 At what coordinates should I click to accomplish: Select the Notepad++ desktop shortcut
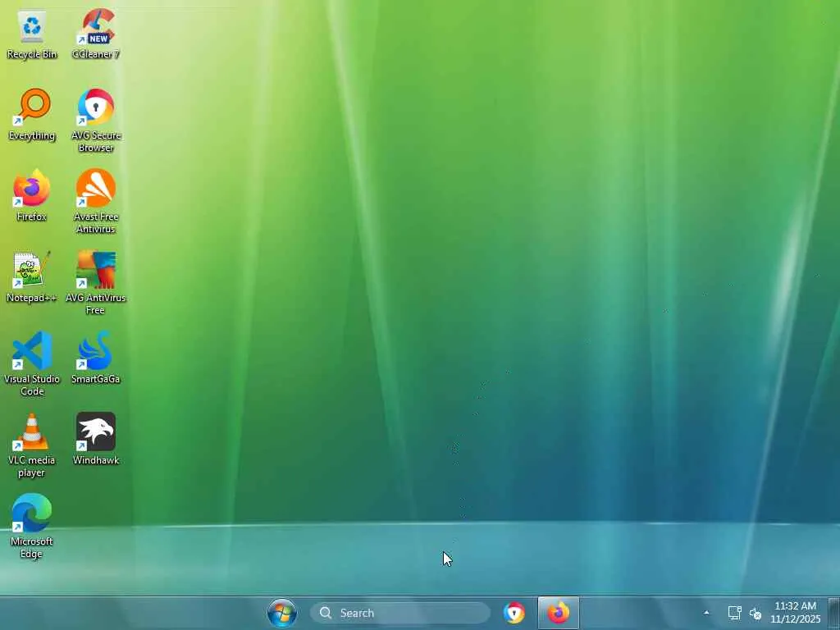[32, 277]
